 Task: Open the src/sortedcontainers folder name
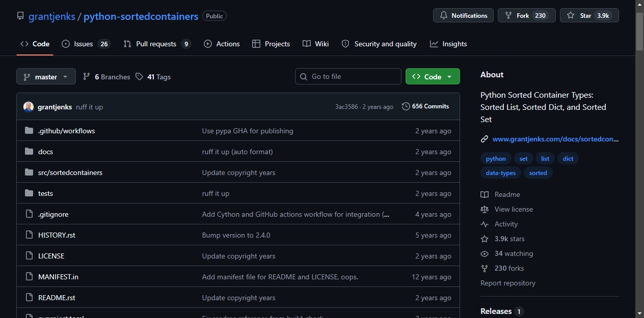[70, 172]
